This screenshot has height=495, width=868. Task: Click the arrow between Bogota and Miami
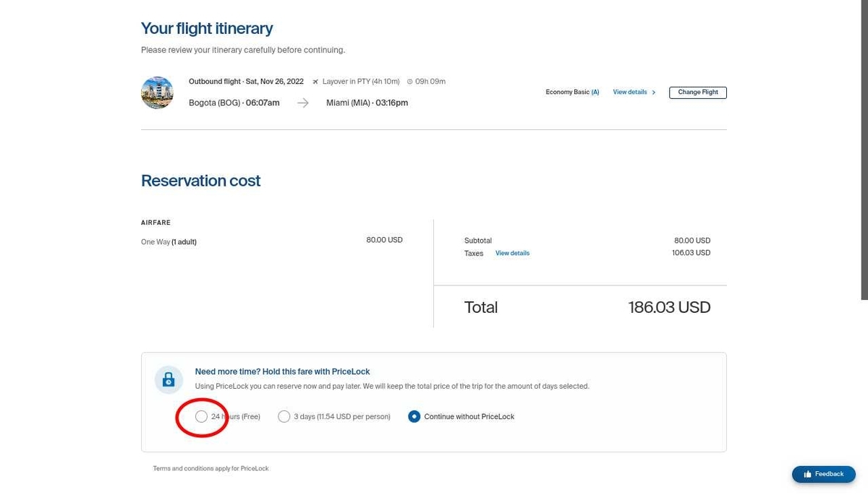point(303,103)
